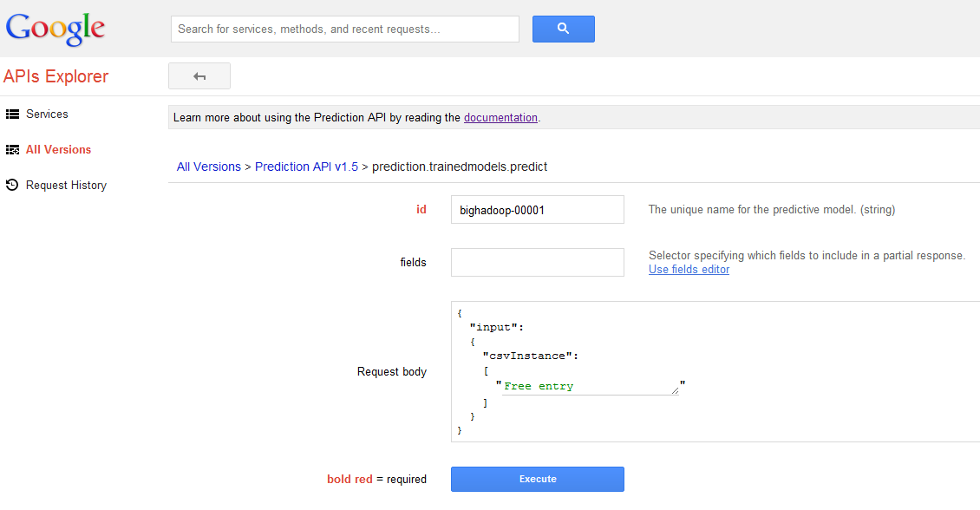Grab the Free entry textarea resize handle
Screen dimensions: 980x510
674,390
